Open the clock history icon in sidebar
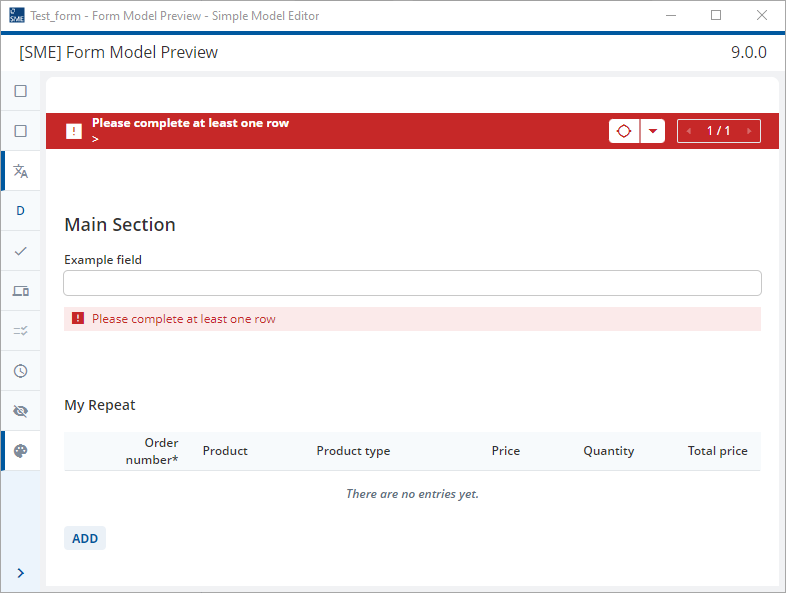This screenshot has height=593, width=786. (21, 371)
